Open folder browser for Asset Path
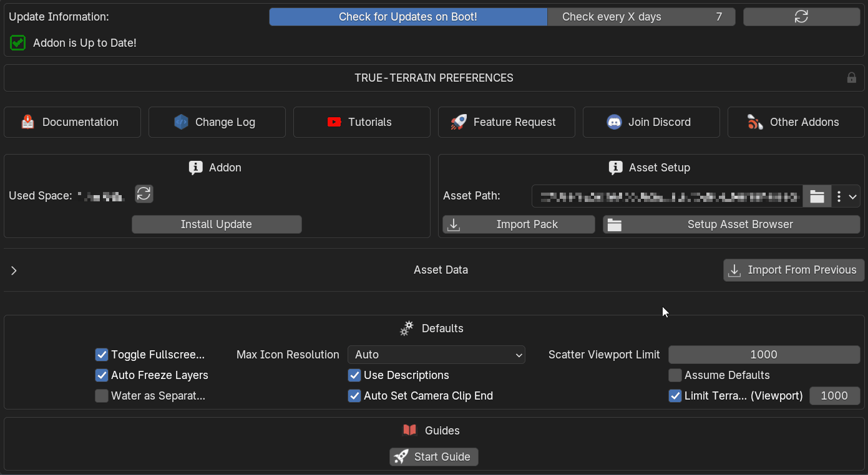Image resolution: width=868 pixels, height=475 pixels. [x=817, y=196]
